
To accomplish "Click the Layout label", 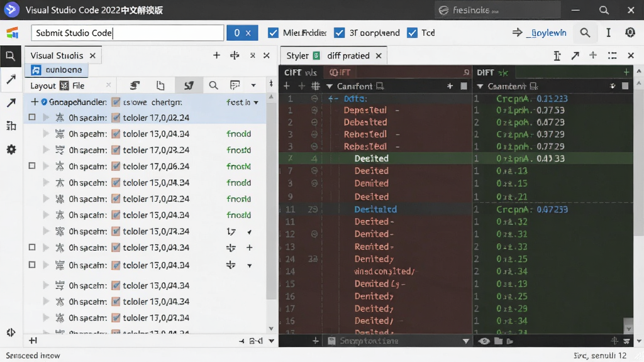I will tap(43, 85).
